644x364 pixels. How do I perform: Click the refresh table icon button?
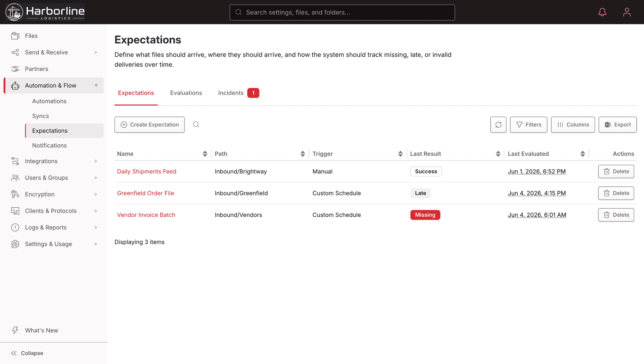point(498,125)
